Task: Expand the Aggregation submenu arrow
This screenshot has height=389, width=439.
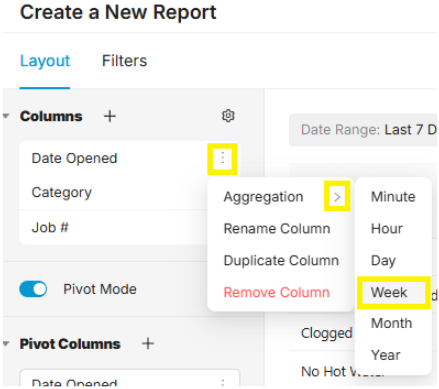Action: coord(337,197)
